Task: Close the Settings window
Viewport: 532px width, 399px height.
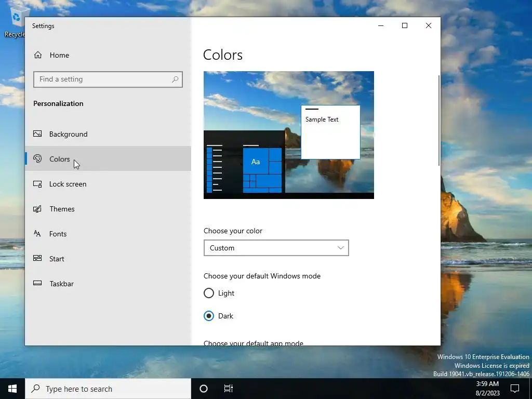Action: [429, 25]
